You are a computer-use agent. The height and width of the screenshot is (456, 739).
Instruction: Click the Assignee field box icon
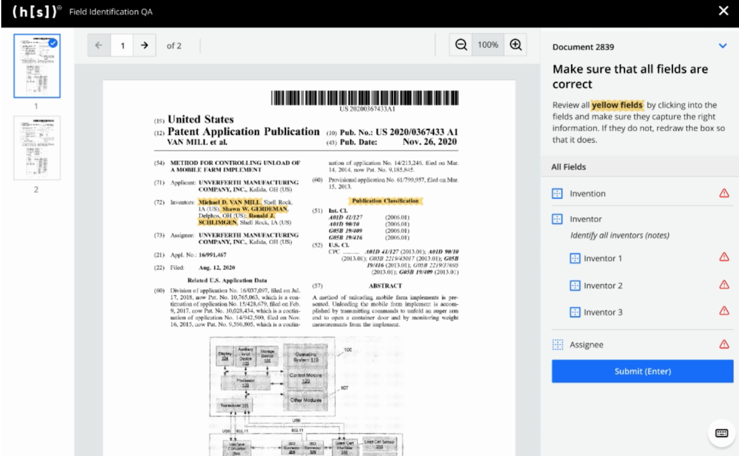pos(557,345)
